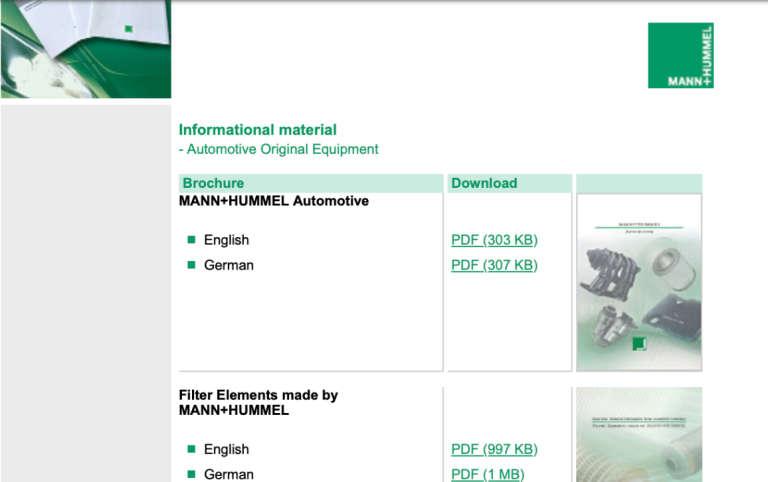Click green bullet beside German Automotive entry

coord(192,265)
